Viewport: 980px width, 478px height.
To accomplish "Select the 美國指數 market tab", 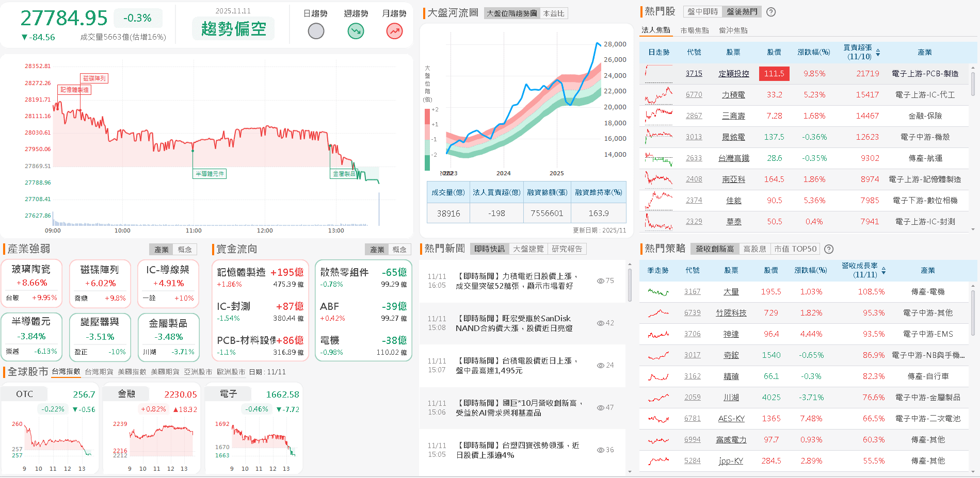I will [x=133, y=371].
